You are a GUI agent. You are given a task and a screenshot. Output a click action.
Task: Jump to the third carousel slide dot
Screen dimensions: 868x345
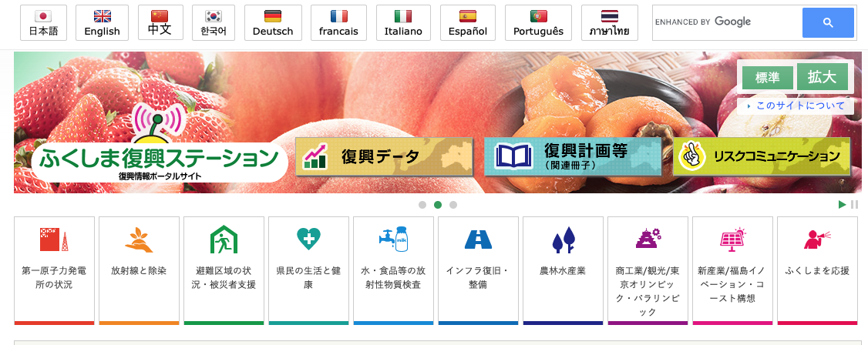pyautogui.click(x=453, y=205)
